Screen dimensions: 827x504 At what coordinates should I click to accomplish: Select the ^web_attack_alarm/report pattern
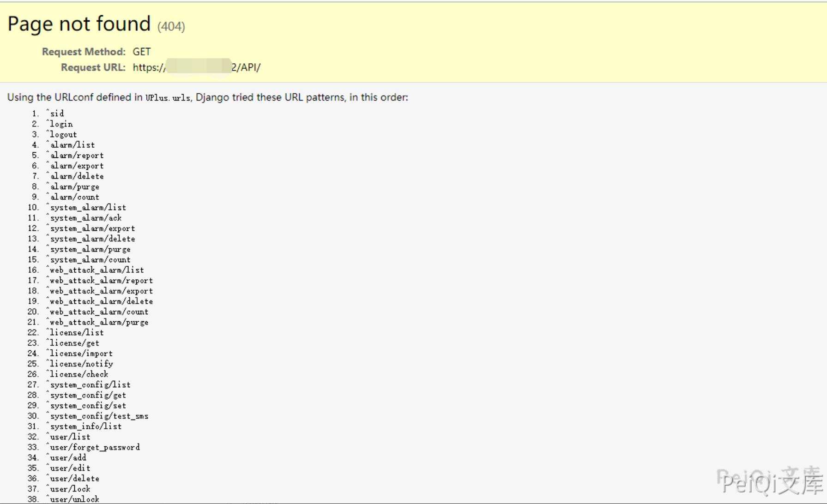tap(99, 281)
